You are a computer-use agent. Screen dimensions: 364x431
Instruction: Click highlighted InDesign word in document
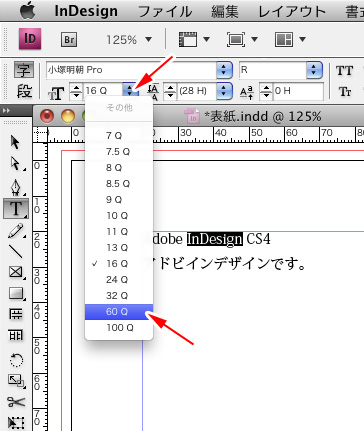215,239
